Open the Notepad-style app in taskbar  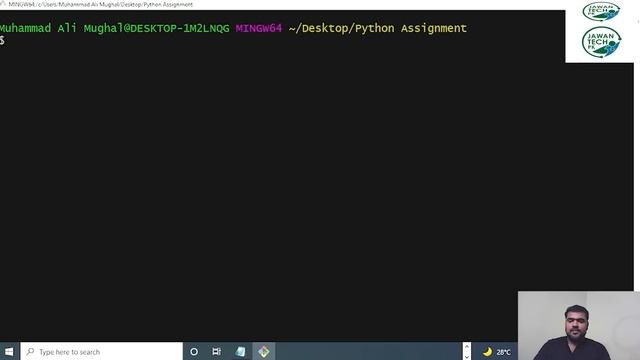pos(240,351)
